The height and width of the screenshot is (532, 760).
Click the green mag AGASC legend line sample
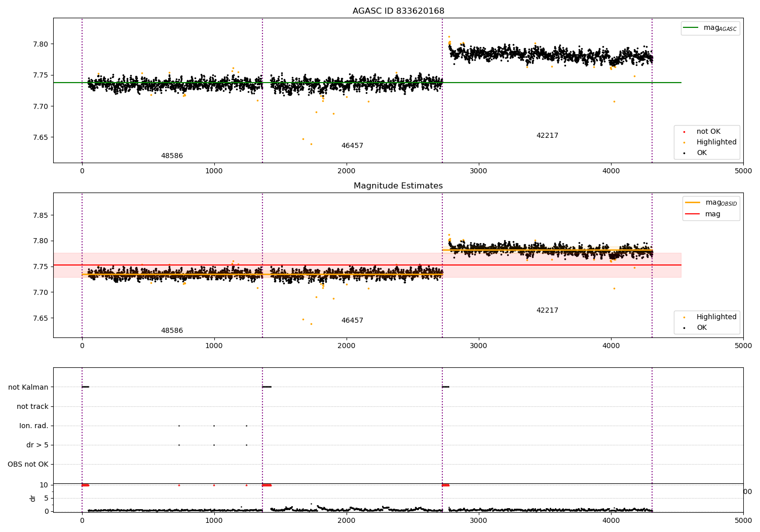(691, 28)
